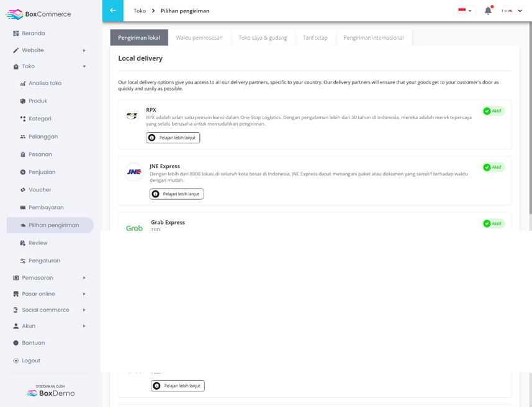Click the page vertical scrollbar
This screenshot has width=532, height=407.
click(530, 119)
